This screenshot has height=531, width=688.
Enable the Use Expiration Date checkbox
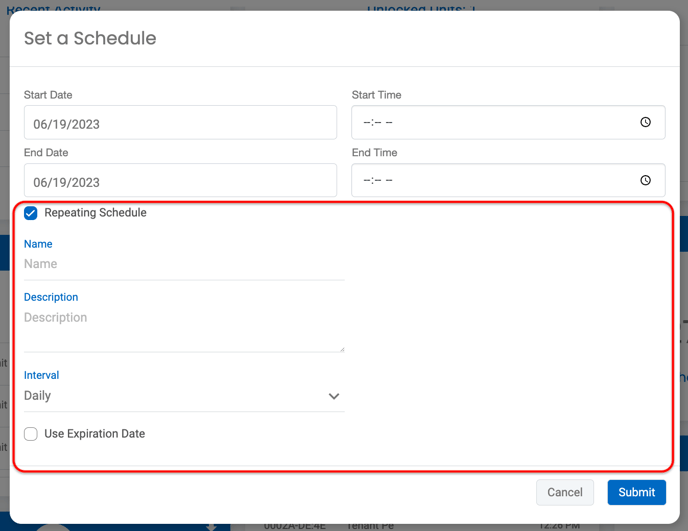point(31,434)
